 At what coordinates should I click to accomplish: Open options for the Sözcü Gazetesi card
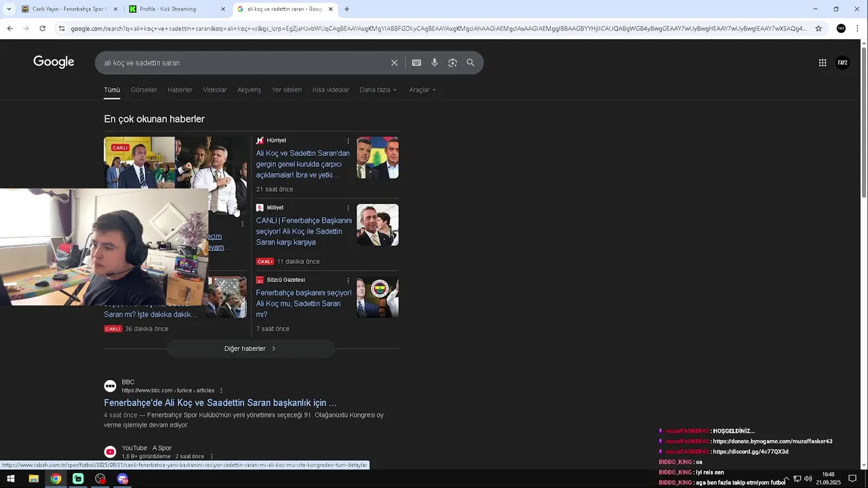tap(349, 280)
